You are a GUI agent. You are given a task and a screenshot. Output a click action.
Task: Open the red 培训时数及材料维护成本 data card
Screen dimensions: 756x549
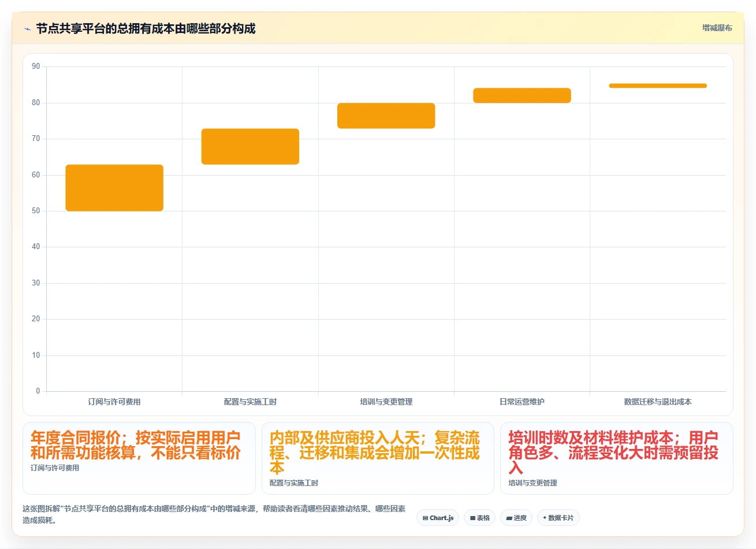click(x=617, y=458)
